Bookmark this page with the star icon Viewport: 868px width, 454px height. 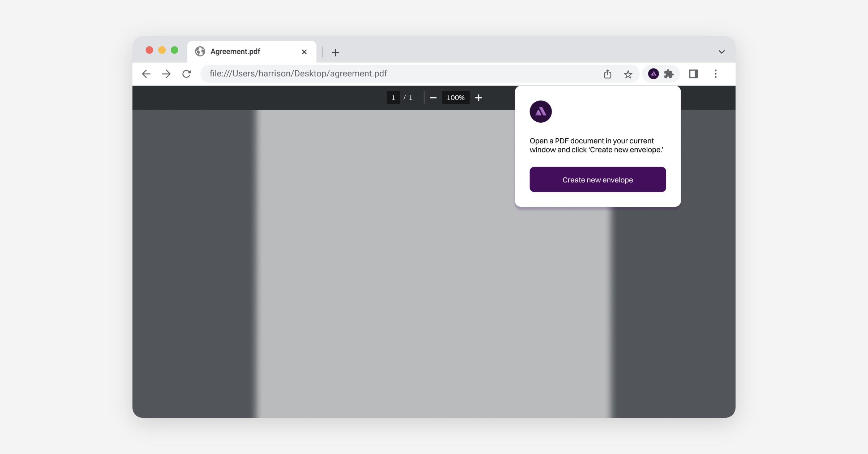pos(628,74)
